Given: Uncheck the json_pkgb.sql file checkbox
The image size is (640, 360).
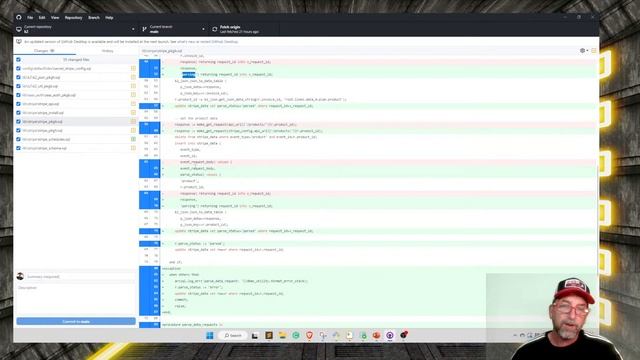Looking at the screenshot, I should click(18, 78).
